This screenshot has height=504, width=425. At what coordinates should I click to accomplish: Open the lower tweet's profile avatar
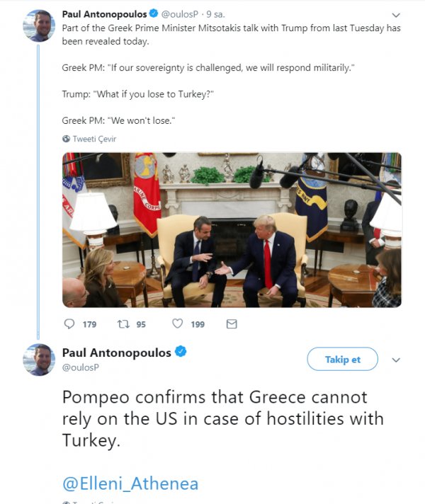pos(40,359)
